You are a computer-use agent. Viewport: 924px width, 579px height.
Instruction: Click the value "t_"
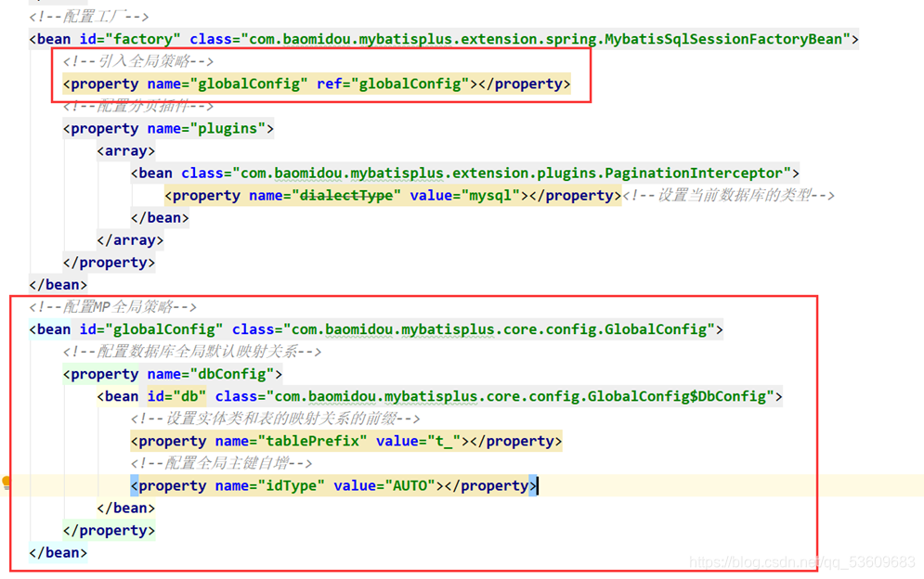[444, 441]
